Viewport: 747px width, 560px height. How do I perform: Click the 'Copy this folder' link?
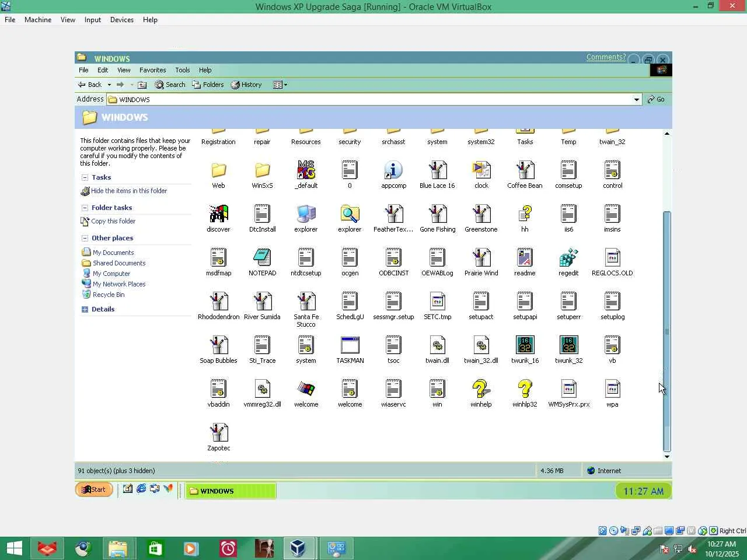tap(113, 221)
